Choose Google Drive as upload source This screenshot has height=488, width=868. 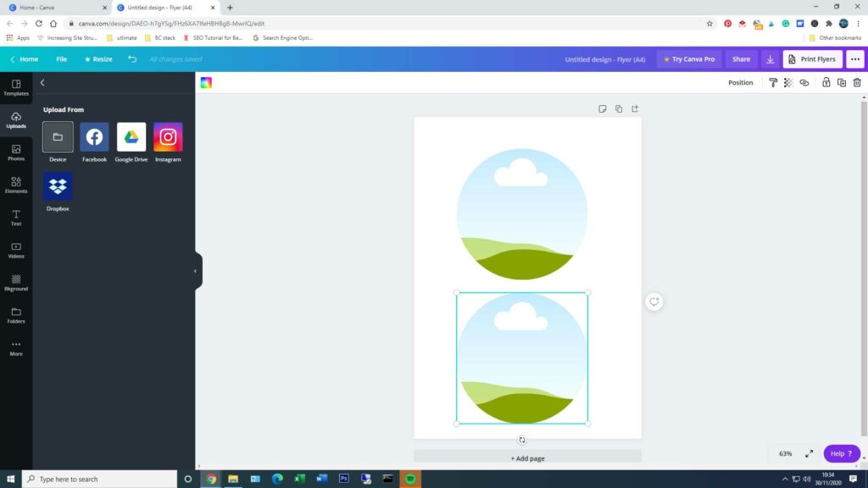pyautogui.click(x=131, y=137)
